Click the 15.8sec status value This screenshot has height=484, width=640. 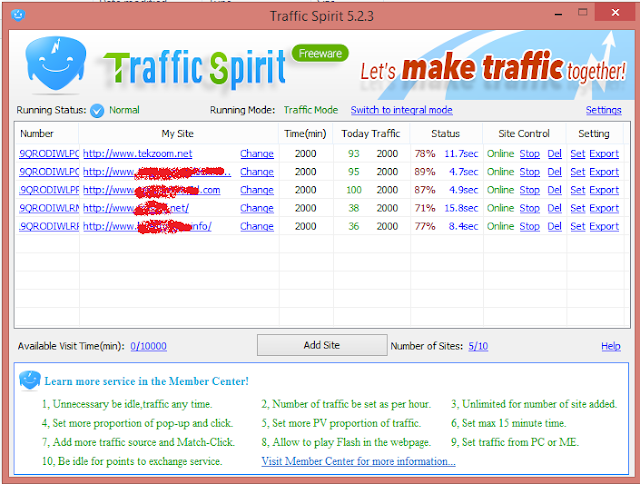[461, 208]
